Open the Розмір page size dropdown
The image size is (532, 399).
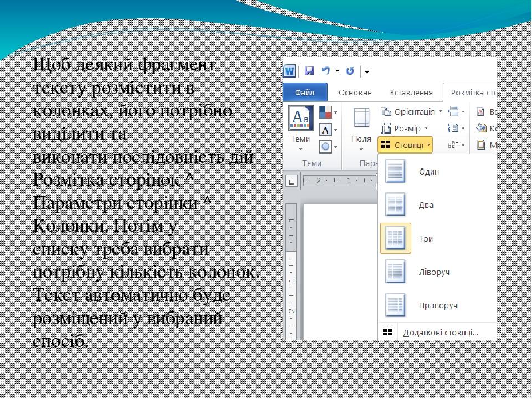pyautogui.click(x=405, y=129)
